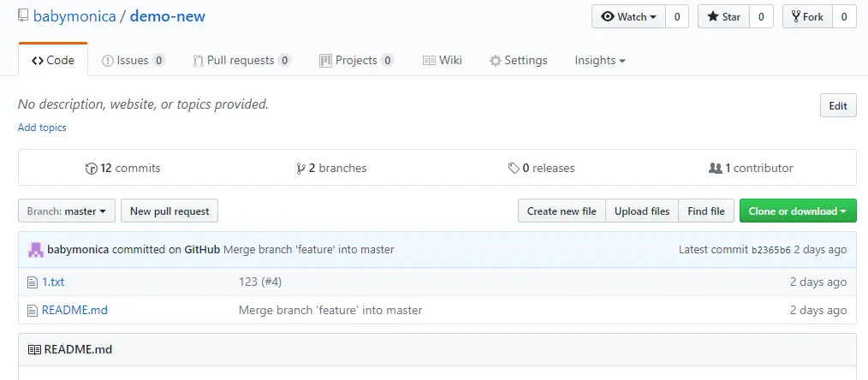Click the fork count beside Fork
This screenshot has height=380, width=868.
pos(844,16)
